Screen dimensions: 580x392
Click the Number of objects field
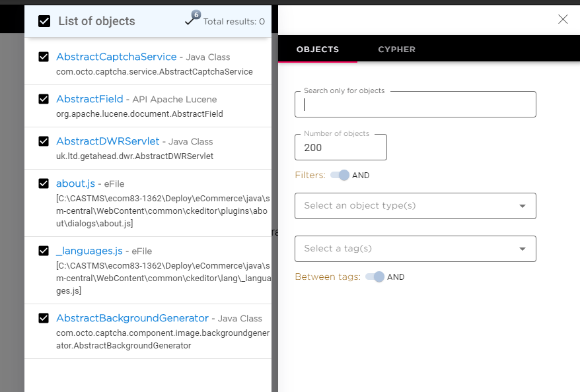pos(340,148)
